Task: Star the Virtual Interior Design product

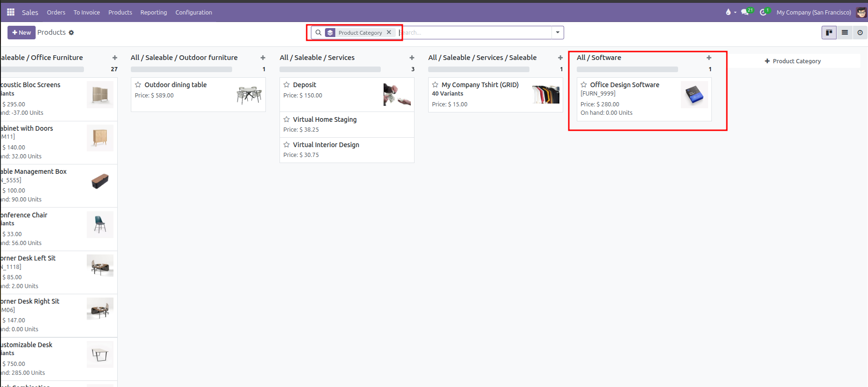Action: tap(287, 145)
